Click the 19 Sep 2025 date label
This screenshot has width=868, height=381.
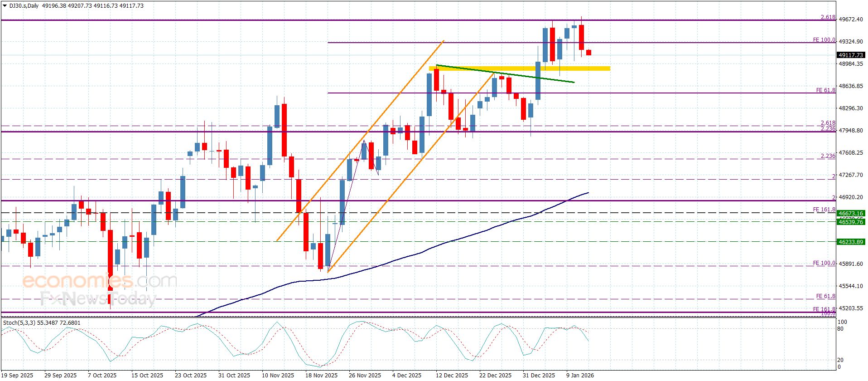17,375
